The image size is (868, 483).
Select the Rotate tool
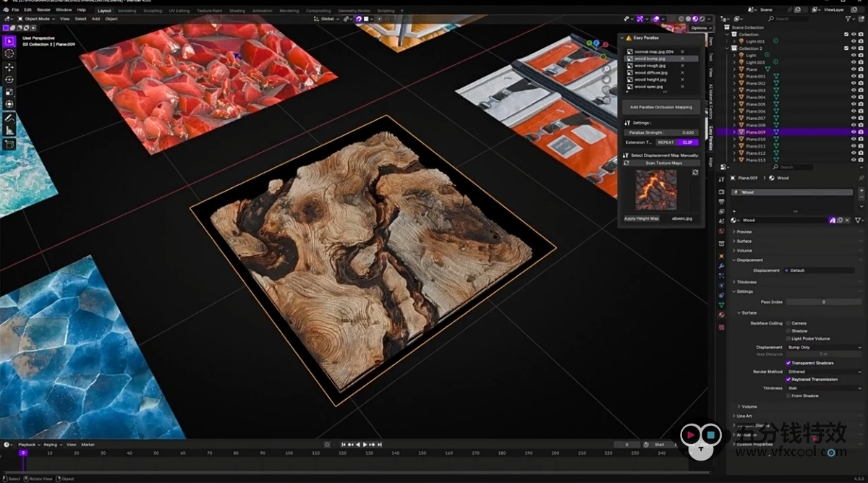(x=9, y=80)
